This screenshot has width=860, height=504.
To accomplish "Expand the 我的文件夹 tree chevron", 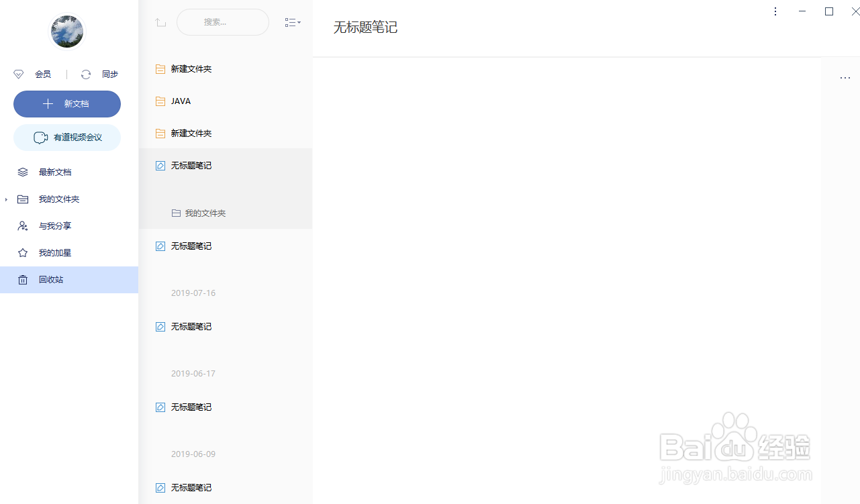I will 6,199.
